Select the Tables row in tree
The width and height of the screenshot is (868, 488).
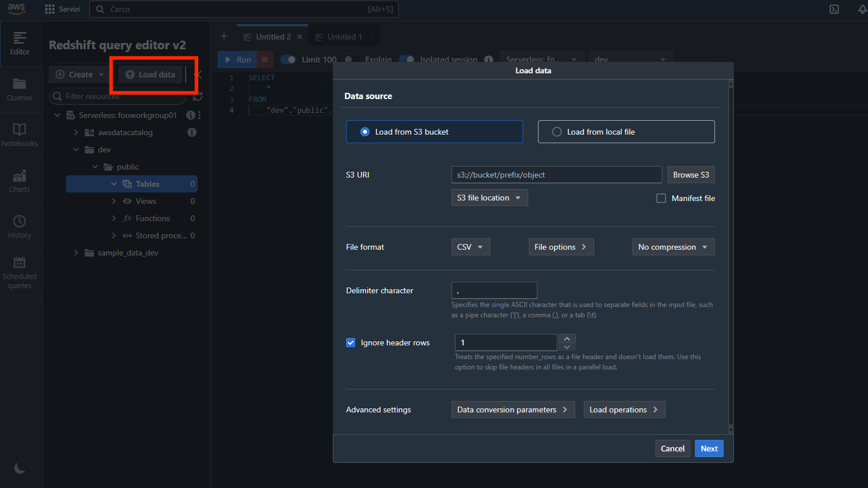click(132, 184)
